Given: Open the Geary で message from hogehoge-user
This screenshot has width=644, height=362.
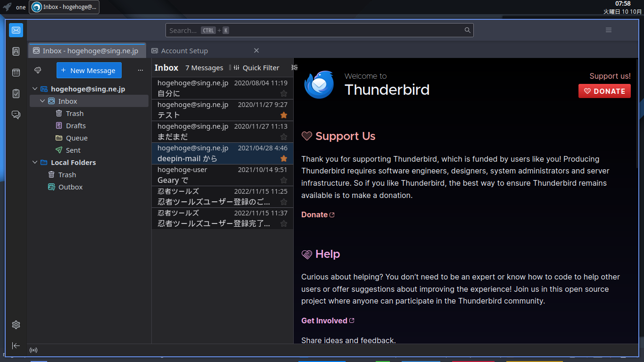Looking at the screenshot, I should (x=223, y=175).
